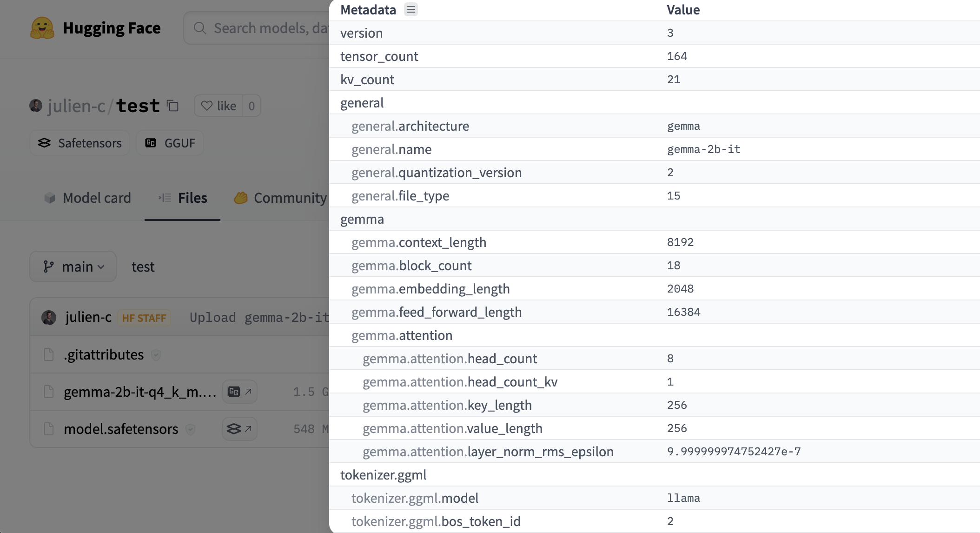
Task: Switch to the Model card tab
Action: [87, 198]
